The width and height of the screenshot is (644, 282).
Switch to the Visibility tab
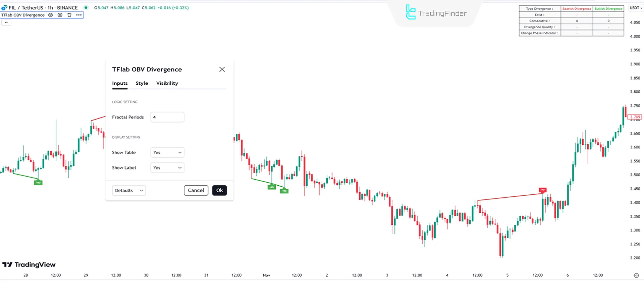[167, 83]
